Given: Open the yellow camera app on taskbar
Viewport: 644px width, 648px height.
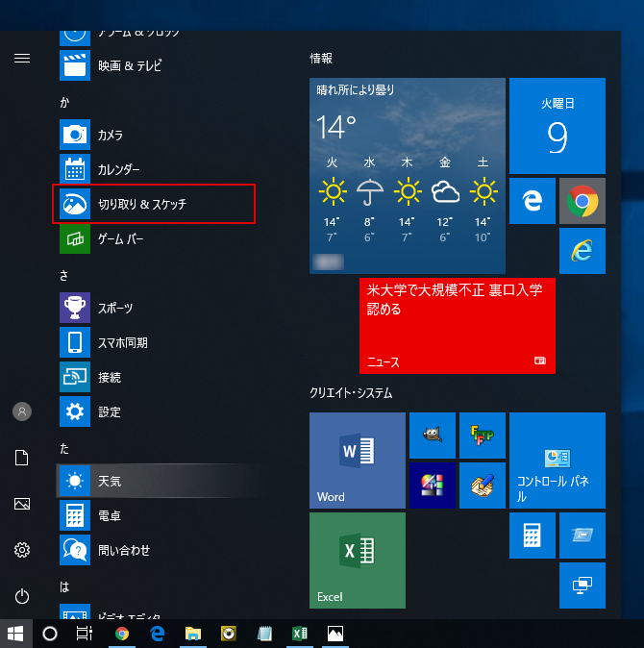Looking at the screenshot, I should point(229,634).
